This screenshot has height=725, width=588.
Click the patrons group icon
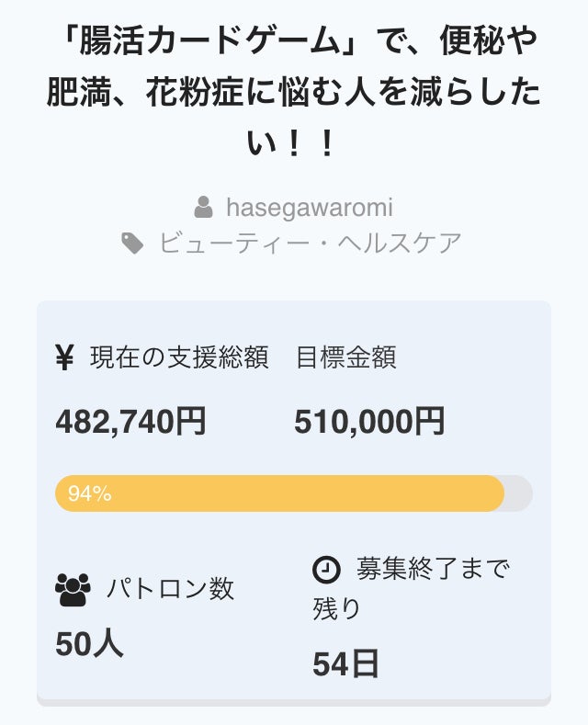click(73, 589)
